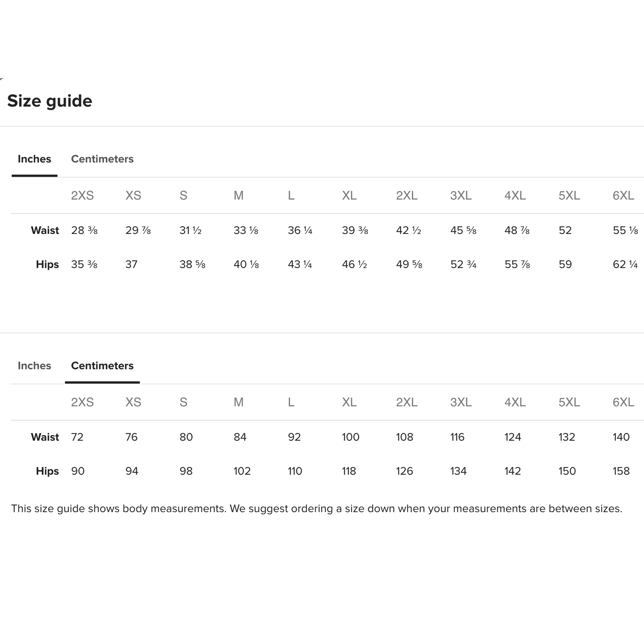Click the Size guide heading
The height and width of the screenshot is (644, 644).
[x=50, y=101]
